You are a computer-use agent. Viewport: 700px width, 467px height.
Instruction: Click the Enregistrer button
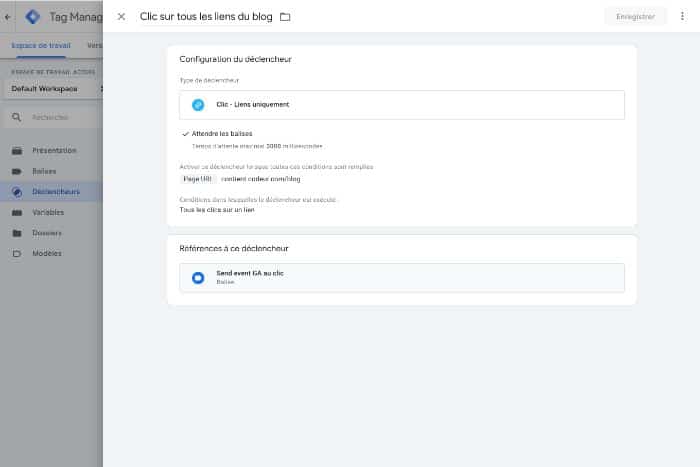[635, 17]
